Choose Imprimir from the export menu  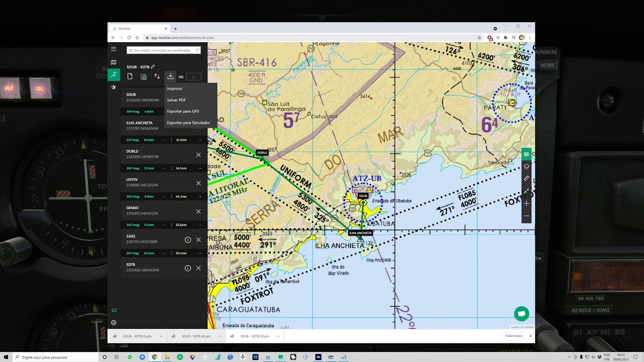point(191,89)
